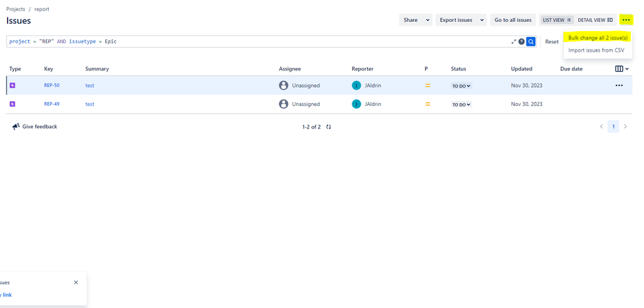644x308 pixels.
Task: Open issue key REP-50 link
Action: (x=52, y=85)
